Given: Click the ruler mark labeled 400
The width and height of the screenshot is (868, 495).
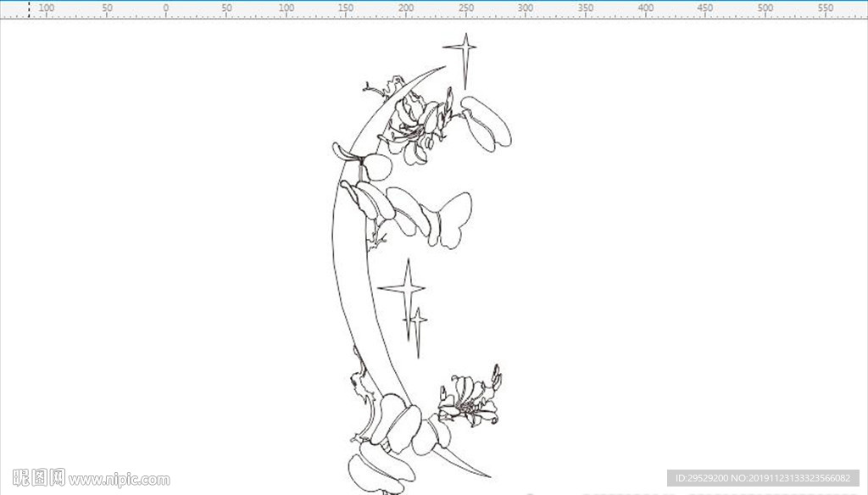Looking at the screenshot, I should click(x=645, y=8).
